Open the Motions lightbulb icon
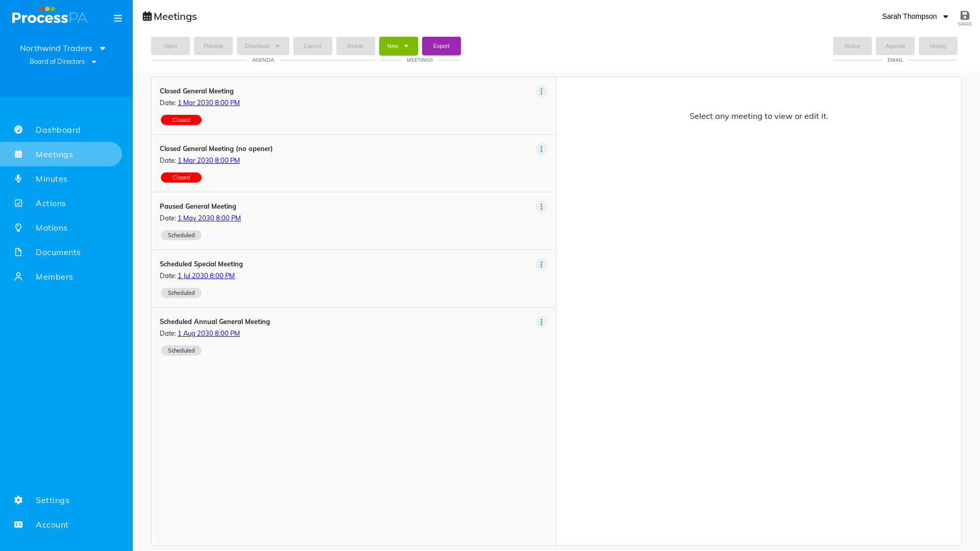The image size is (980, 551). [18, 228]
